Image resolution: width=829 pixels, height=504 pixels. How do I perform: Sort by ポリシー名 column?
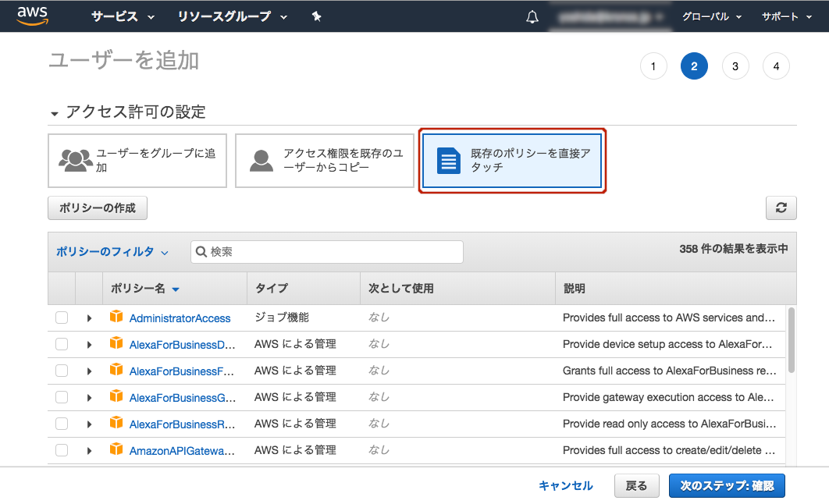tap(145, 289)
